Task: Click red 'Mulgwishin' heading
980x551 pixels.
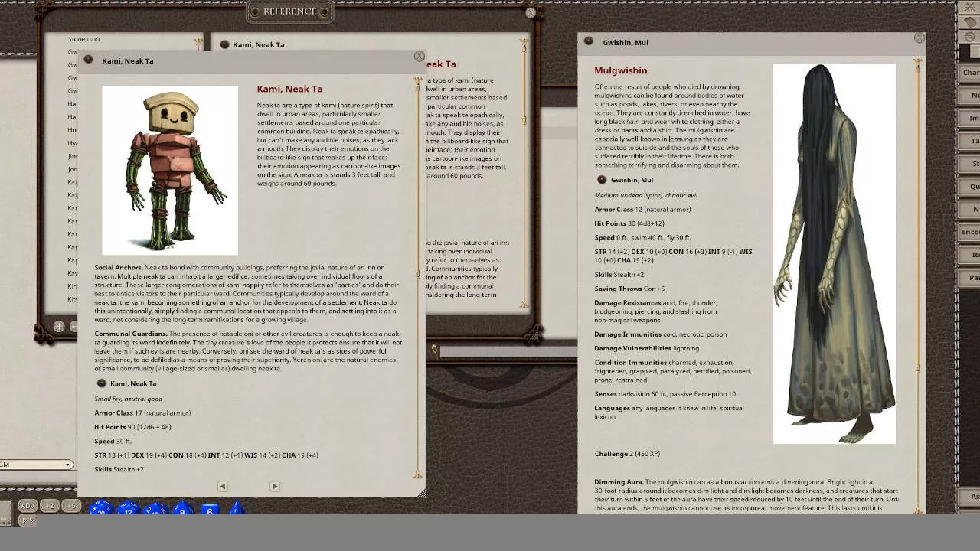Action: pyautogui.click(x=621, y=70)
